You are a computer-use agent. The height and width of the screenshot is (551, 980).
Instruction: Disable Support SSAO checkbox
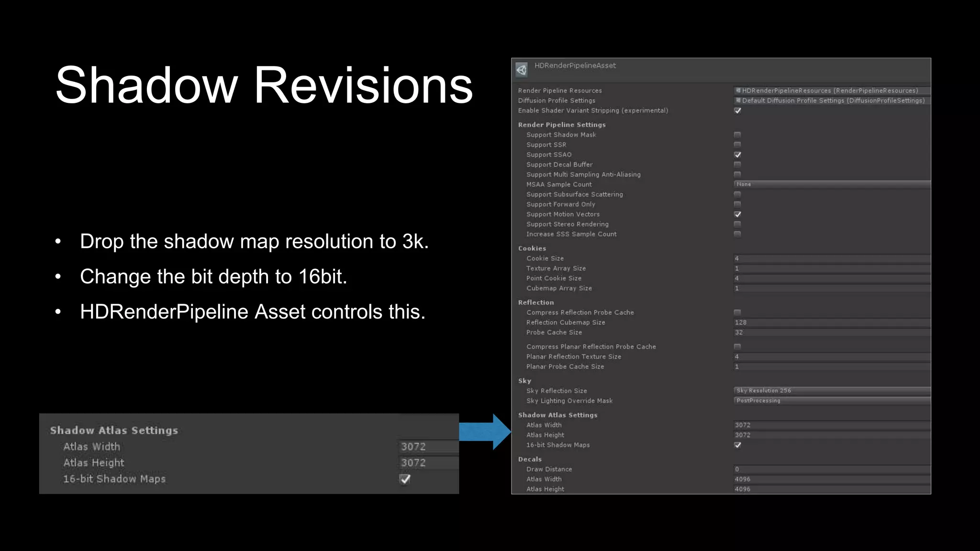(x=737, y=154)
